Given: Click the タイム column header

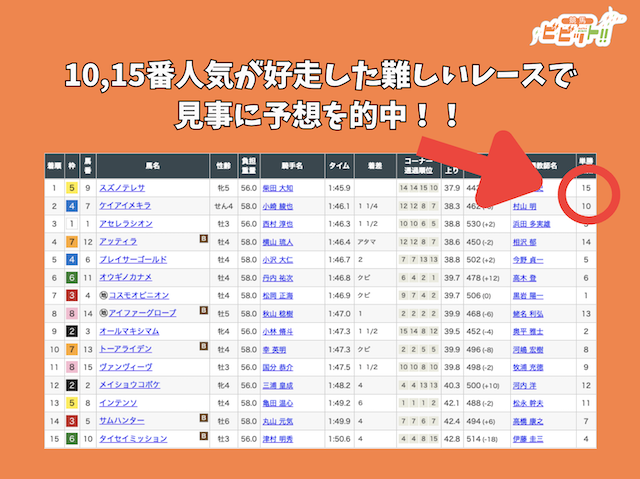Looking at the screenshot, I should point(340,166).
